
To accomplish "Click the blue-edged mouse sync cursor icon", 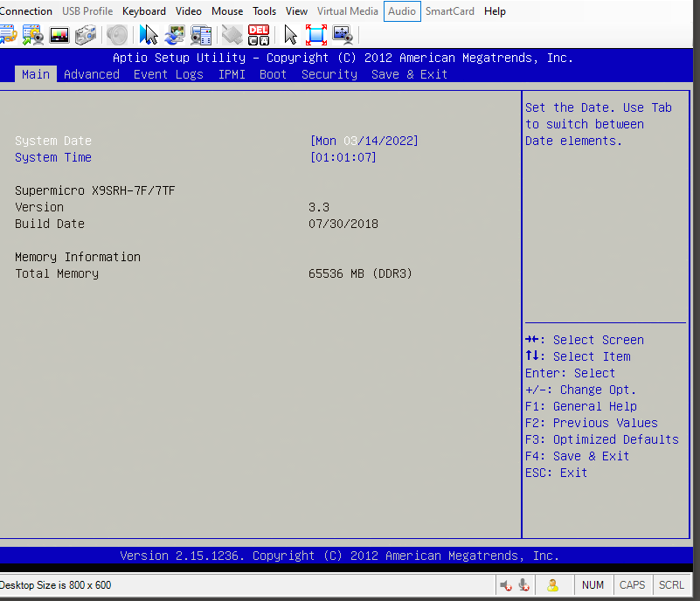I will click(x=149, y=35).
